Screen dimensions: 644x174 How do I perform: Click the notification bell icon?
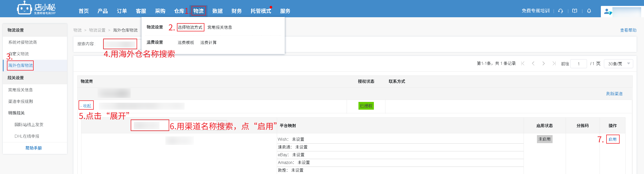[x=589, y=11]
